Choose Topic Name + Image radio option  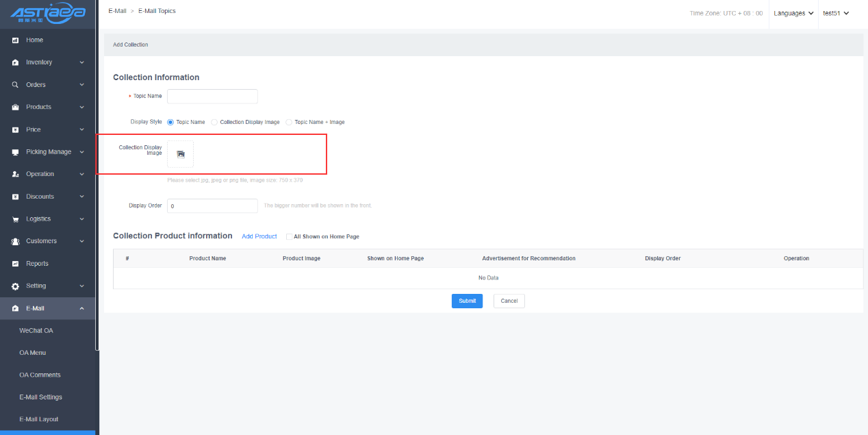click(289, 122)
